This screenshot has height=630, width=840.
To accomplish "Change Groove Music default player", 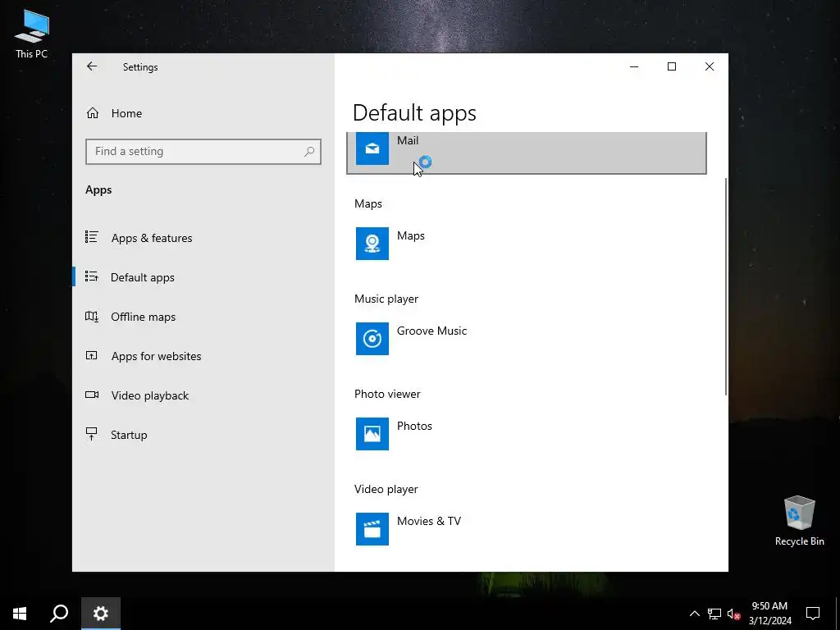I will click(x=527, y=339).
